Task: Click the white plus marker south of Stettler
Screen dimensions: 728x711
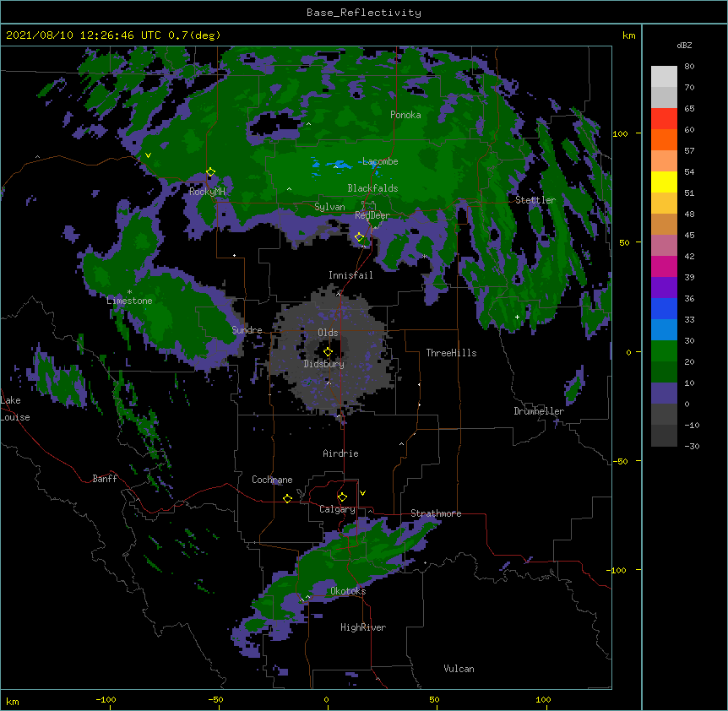Action: tap(517, 317)
